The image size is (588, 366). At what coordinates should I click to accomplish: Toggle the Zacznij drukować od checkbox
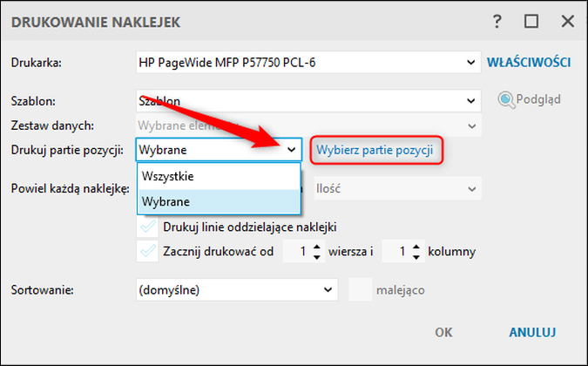148,251
